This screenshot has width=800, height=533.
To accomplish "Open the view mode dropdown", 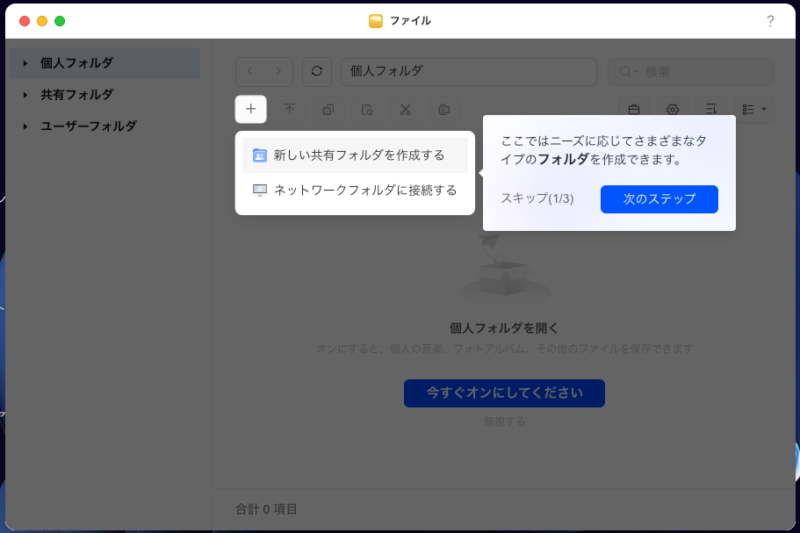I will coord(754,109).
